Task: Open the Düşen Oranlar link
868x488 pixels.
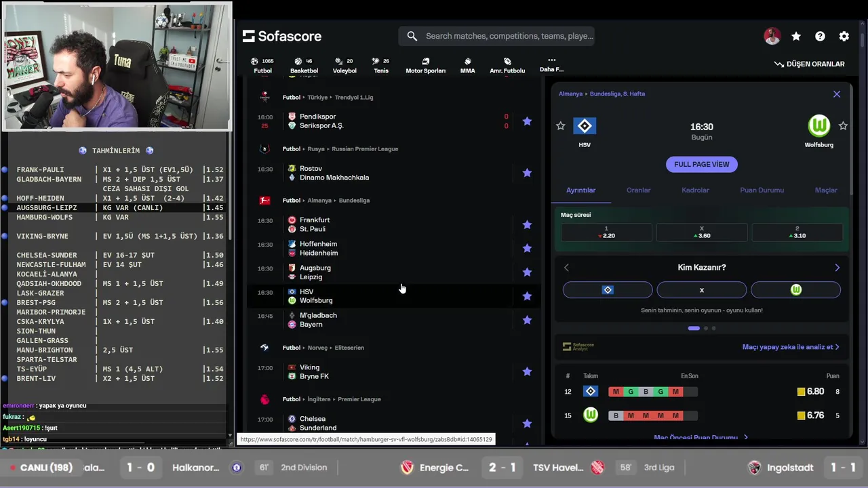Action: [x=810, y=64]
